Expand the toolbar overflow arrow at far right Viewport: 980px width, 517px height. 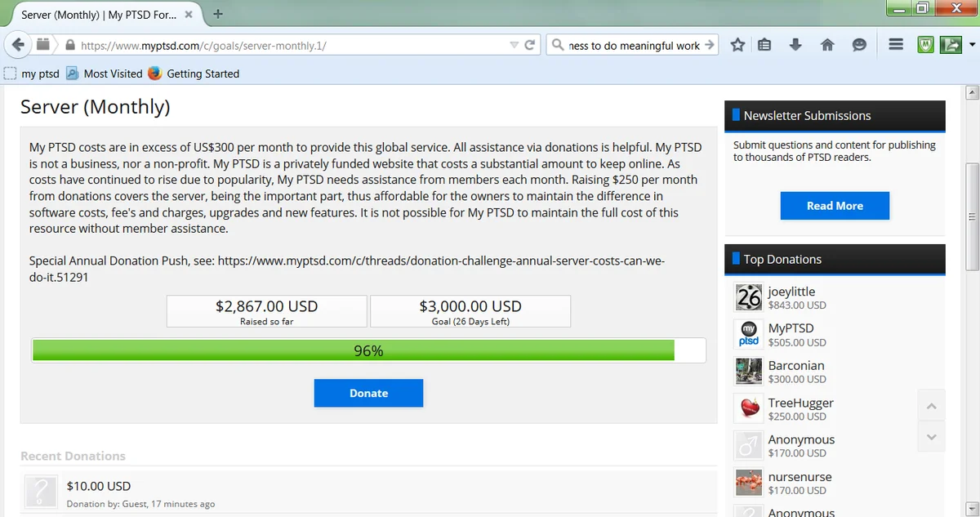coord(972,46)
